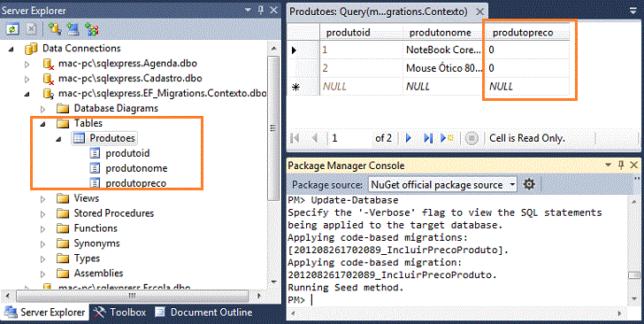Image resolution: width=644 pixels, height=324 pixels.
Task: Jump to last record in query grid
Action: pos(427,138)
